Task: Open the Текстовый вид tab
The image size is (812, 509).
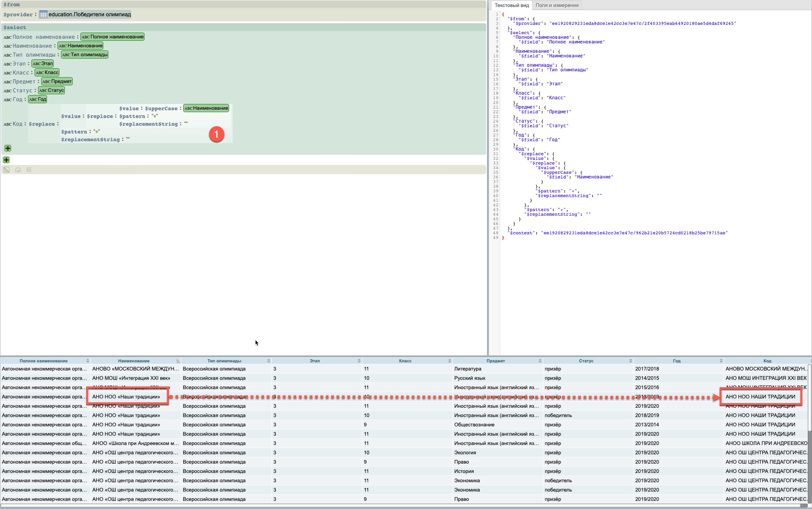Action: click(x=511, y=5)
